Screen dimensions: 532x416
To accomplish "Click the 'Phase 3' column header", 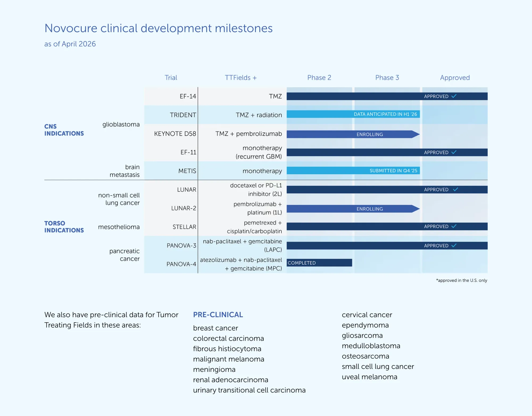I will pyautogui.click(x=387, y=78).
